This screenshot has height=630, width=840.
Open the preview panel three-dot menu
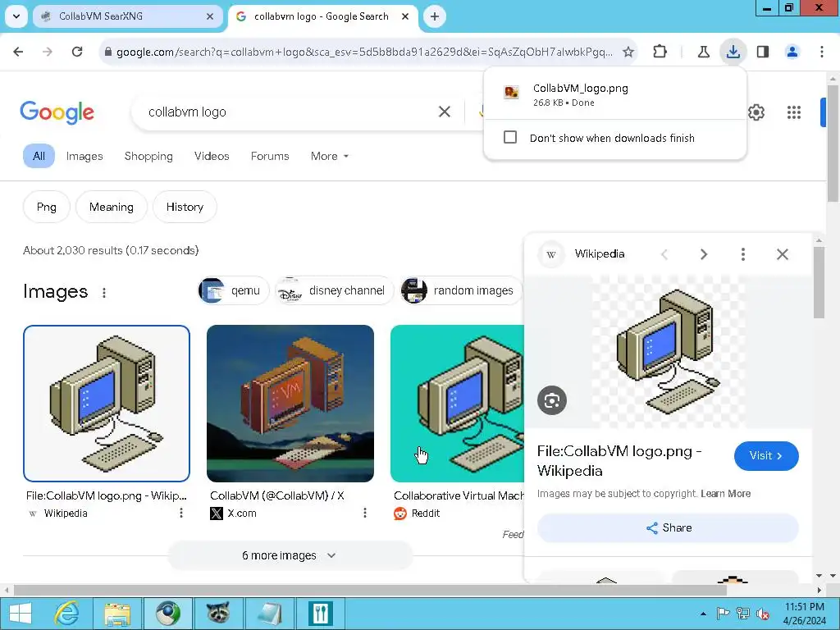[x=743, y=254]
